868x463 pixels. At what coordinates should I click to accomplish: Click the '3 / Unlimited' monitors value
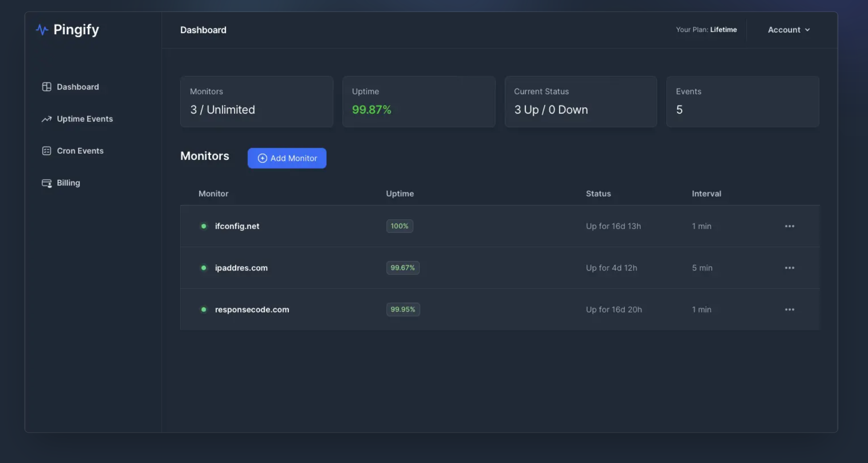click(222, 110)
